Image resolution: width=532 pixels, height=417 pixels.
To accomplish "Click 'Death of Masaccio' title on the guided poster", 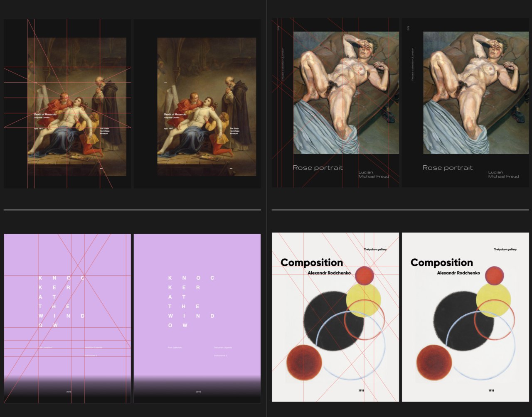I will point(45,114).
